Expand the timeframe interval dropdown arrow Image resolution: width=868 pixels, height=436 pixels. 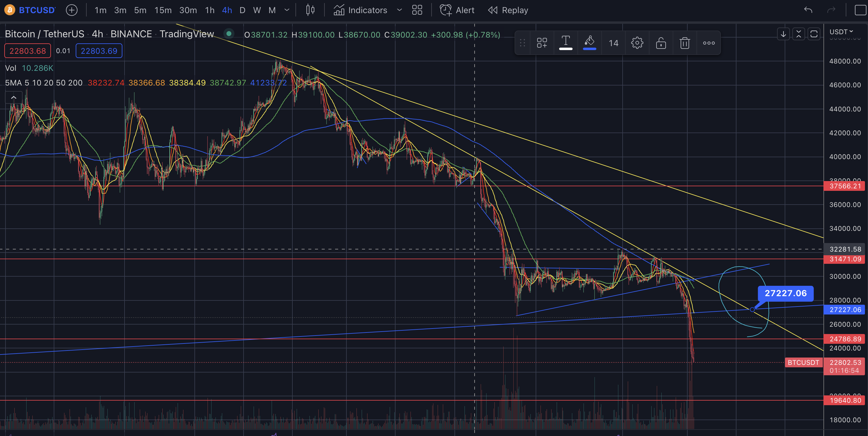point(287,10)
